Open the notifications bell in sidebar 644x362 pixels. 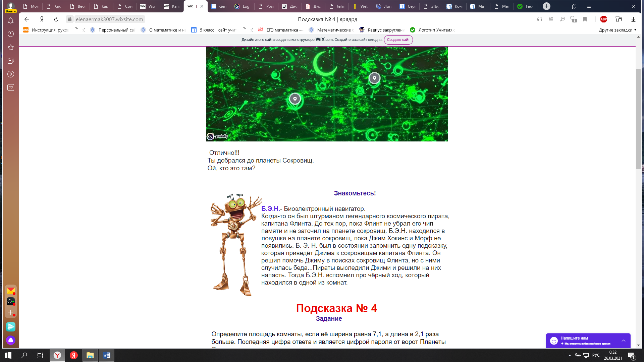(x=11, y=21)
